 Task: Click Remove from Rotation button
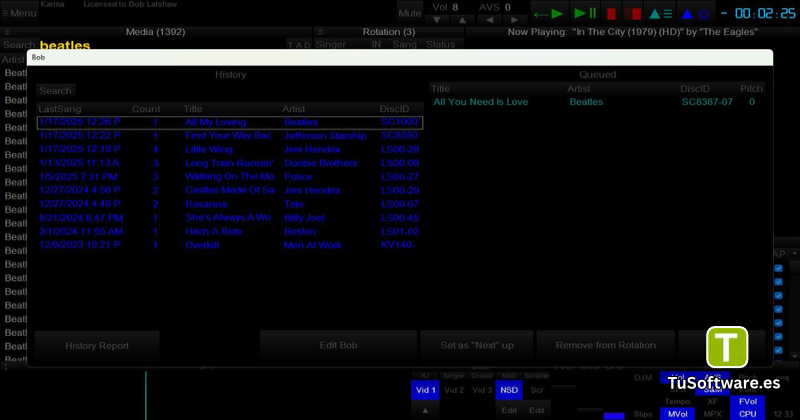point(606,345)
